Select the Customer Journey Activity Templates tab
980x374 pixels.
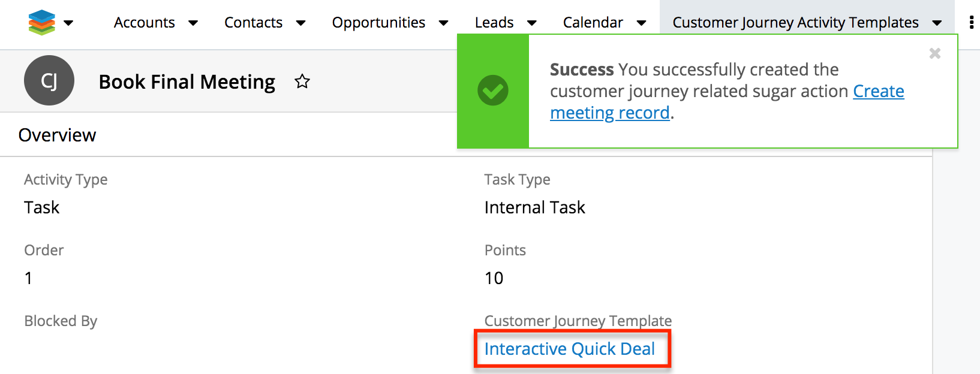pos(795,23)
